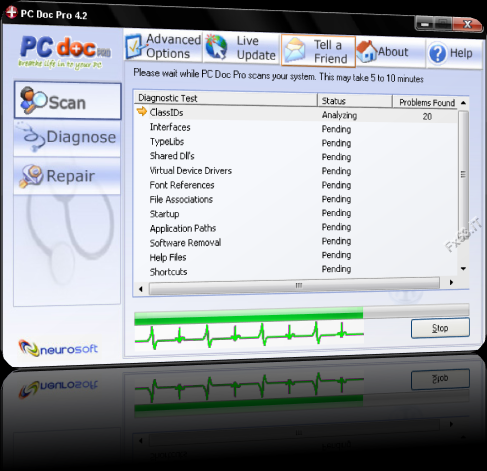
Task: Click the Scan magnifier person icon
Action: pyautogui.click(x=33, y=100)
